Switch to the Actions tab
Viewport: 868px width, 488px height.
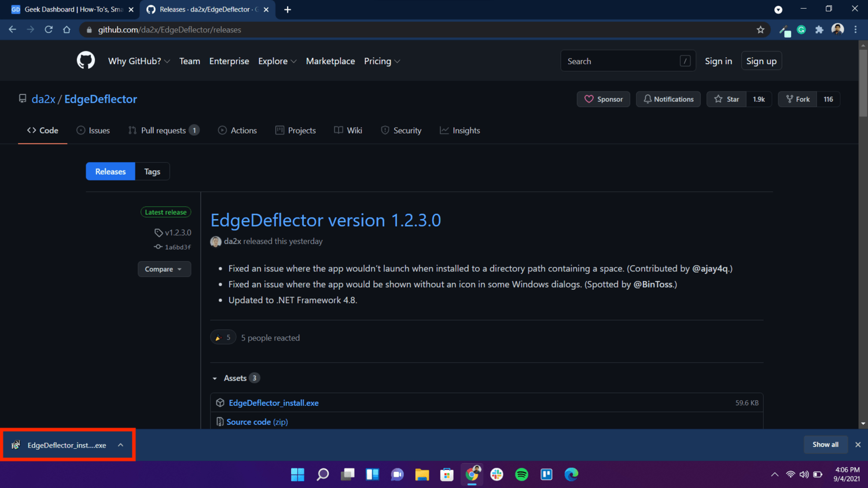coord(237,130)
